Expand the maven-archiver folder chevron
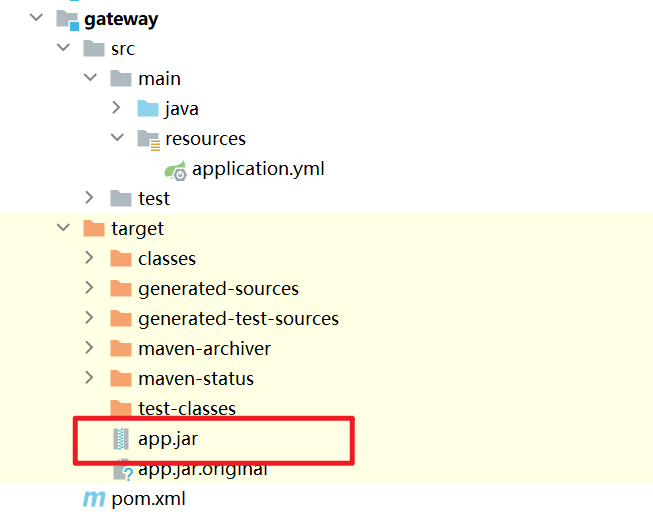The height and width of the screenshot is (516, 653). coord(90,349)
